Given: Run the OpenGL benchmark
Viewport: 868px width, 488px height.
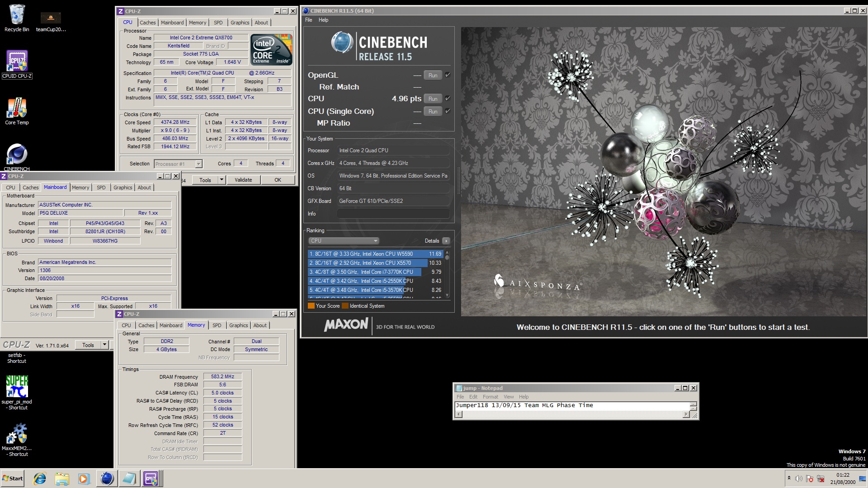Looking at the screenshot, I should click(x=433, y=75).
